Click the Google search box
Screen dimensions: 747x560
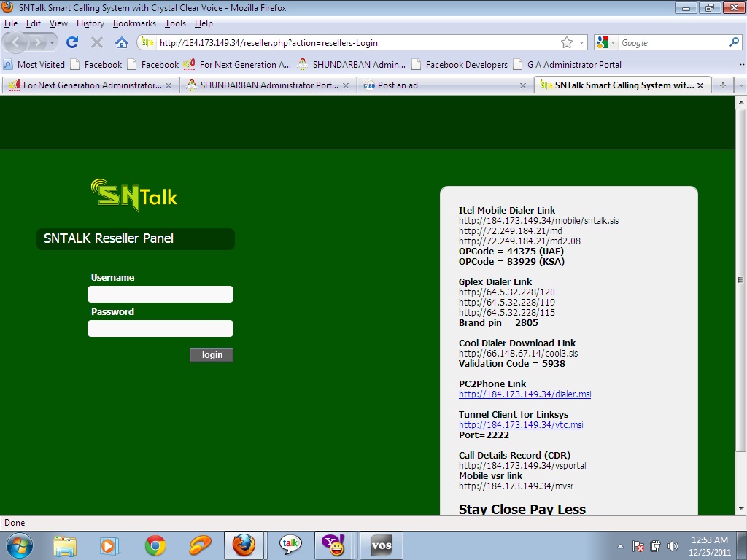673,43
